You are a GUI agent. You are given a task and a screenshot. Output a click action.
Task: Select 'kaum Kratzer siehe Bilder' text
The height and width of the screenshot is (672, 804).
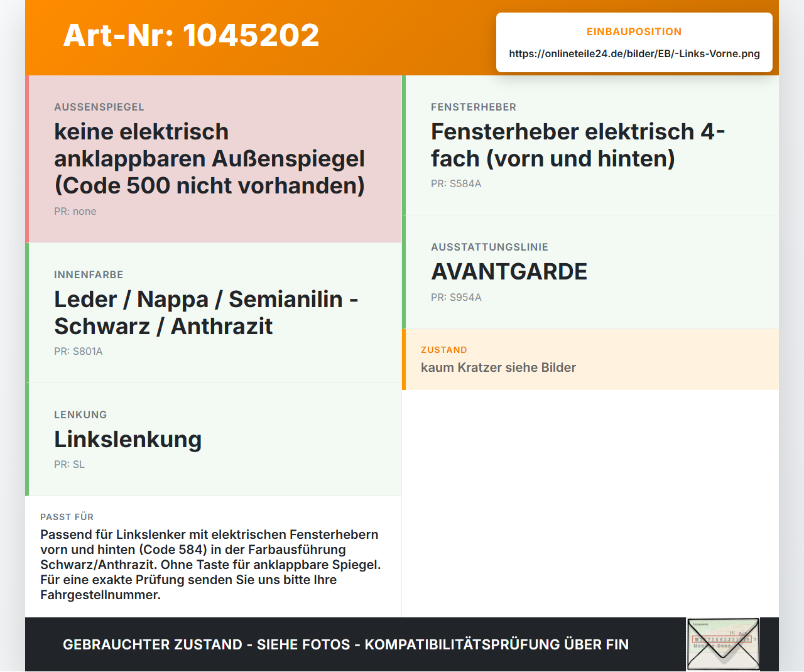(x=498, y=367)
